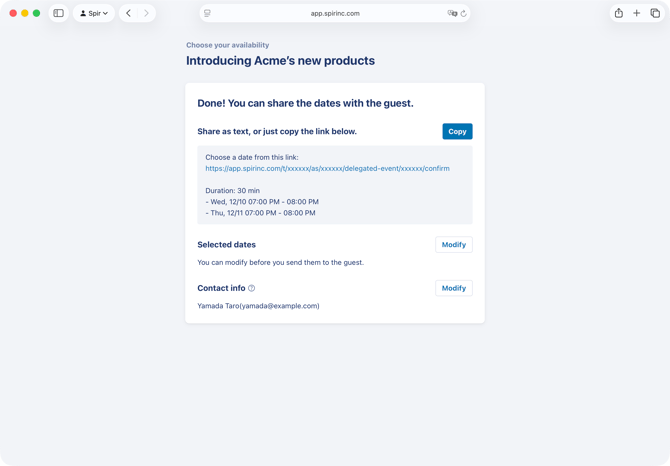Image resolution: width=670 pixels, height=466 pixels.
Task: Click the translate icon in address bar
Action: point(452,13)
